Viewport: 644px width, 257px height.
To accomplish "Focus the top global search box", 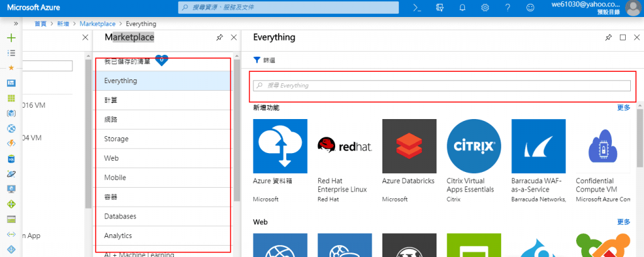I will pyautogui.click(x=288, y=8).
